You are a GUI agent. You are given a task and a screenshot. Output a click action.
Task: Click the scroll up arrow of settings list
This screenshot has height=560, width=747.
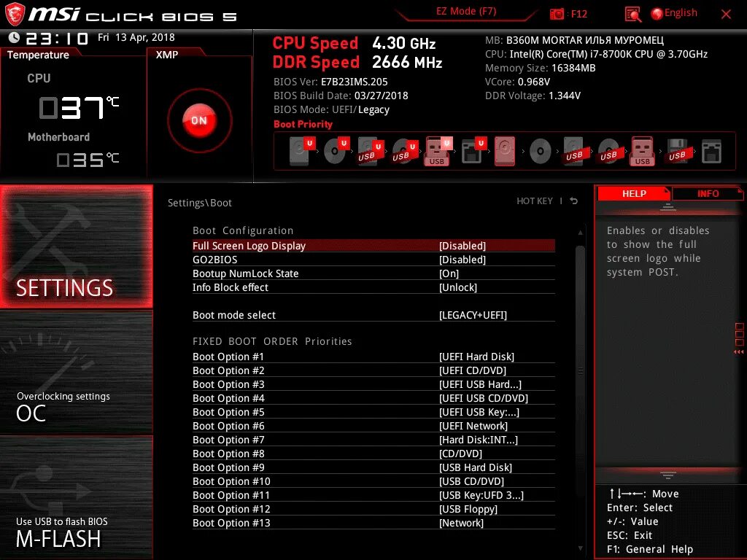(580, 233)
